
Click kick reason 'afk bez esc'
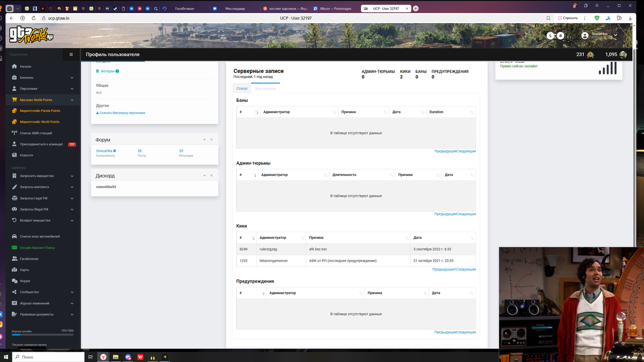318,249
